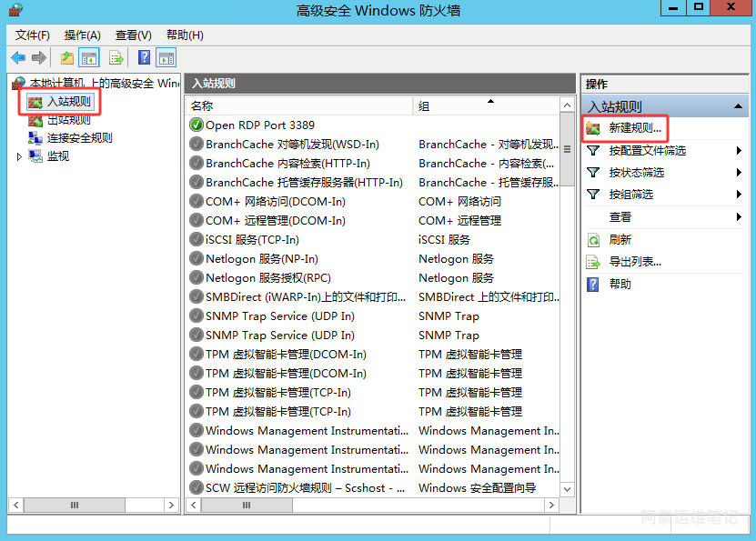756x541 pixels.
Task: Click rules list vertical scrollbar up arrow
Action: pyautogui.click(x=567, y=105)
